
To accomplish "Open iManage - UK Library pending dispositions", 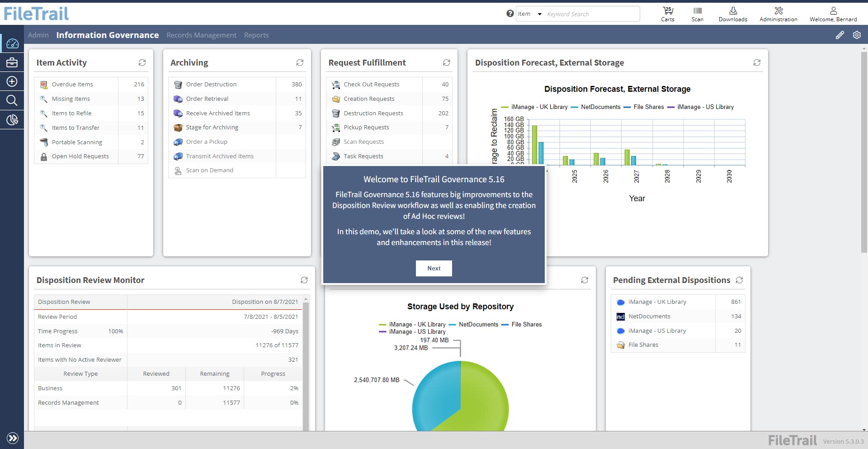I will click(x=657, y=302).
